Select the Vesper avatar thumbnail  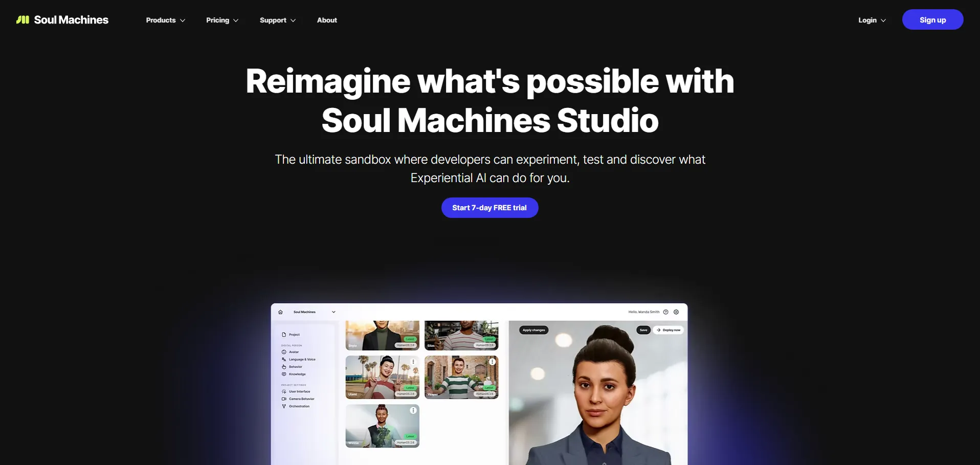461,378
